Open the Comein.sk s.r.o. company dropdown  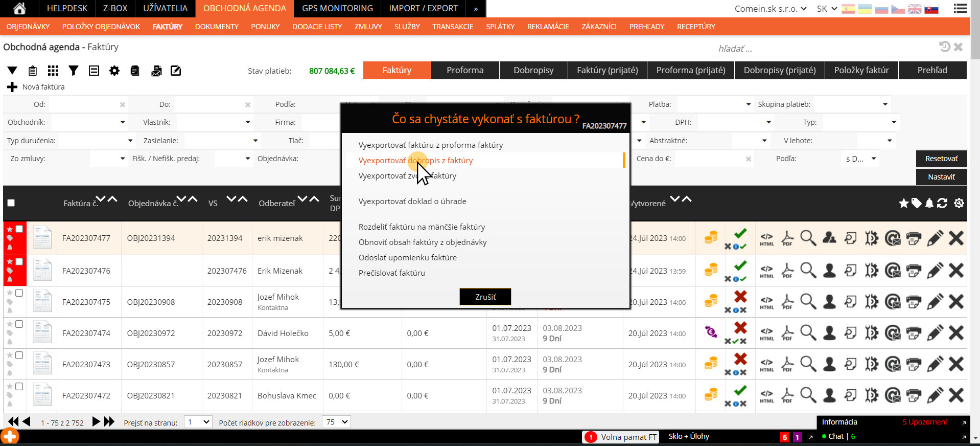pos(771,9)
